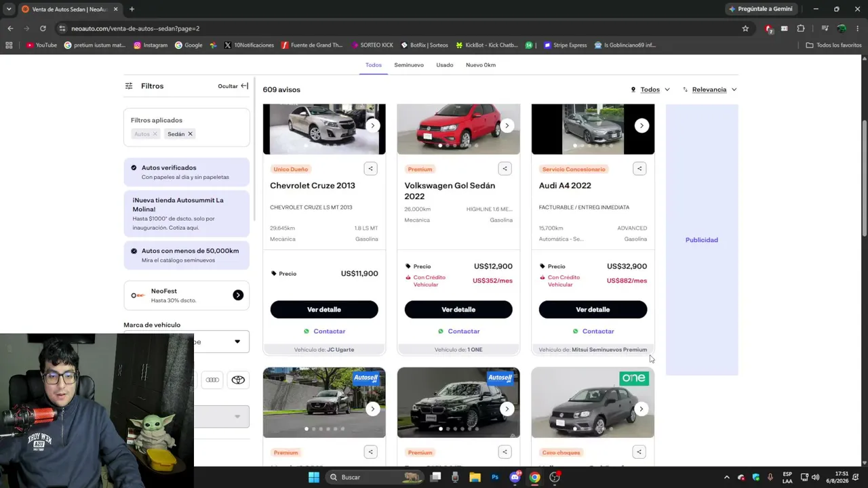The height and width of the screenshot is (488, 868).
Task: Open a new browser tab
Action: click(132, 9)
